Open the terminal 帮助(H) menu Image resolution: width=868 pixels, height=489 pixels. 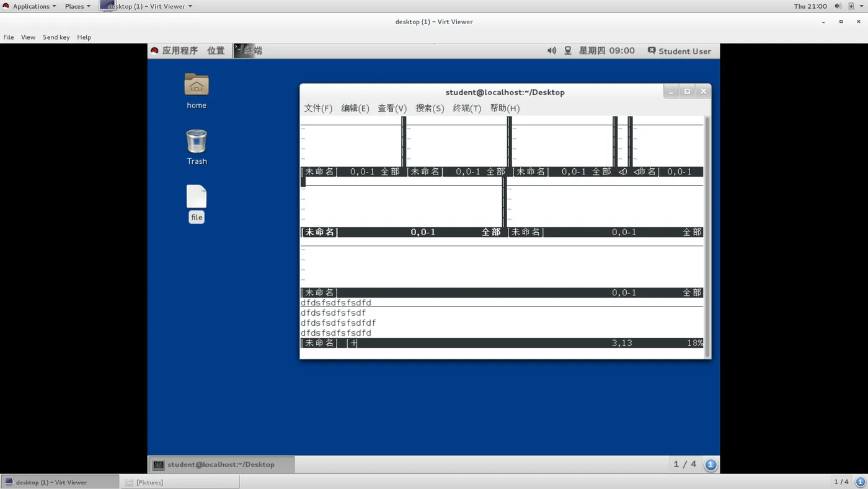tap(505, 108)
